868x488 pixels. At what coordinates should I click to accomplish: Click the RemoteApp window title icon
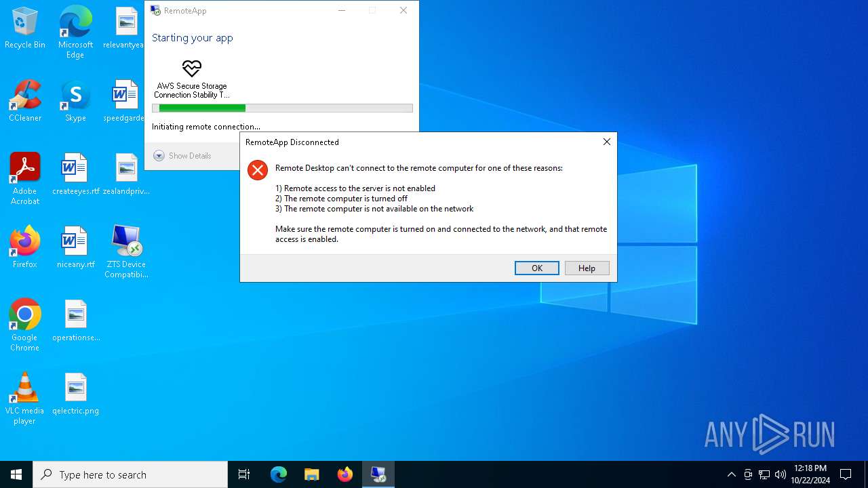[156, 10]
